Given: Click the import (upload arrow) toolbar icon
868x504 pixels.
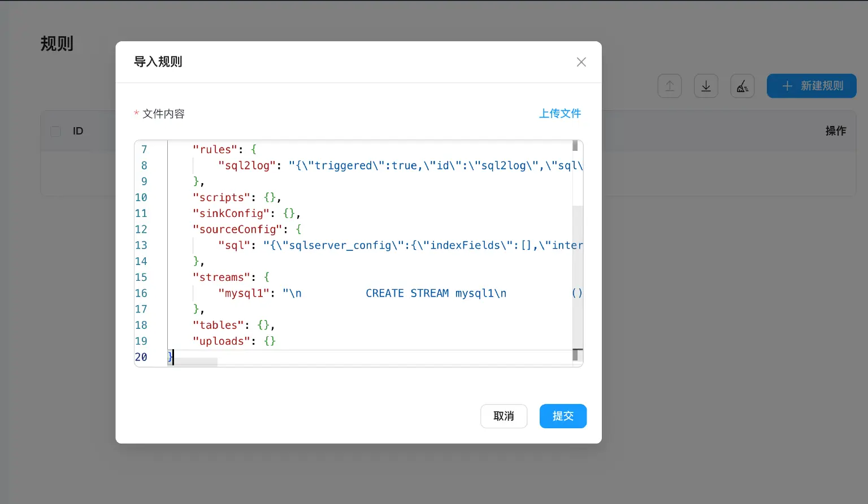Looking at the screenshot, I should pyautogui.click(x=669, y=86).
